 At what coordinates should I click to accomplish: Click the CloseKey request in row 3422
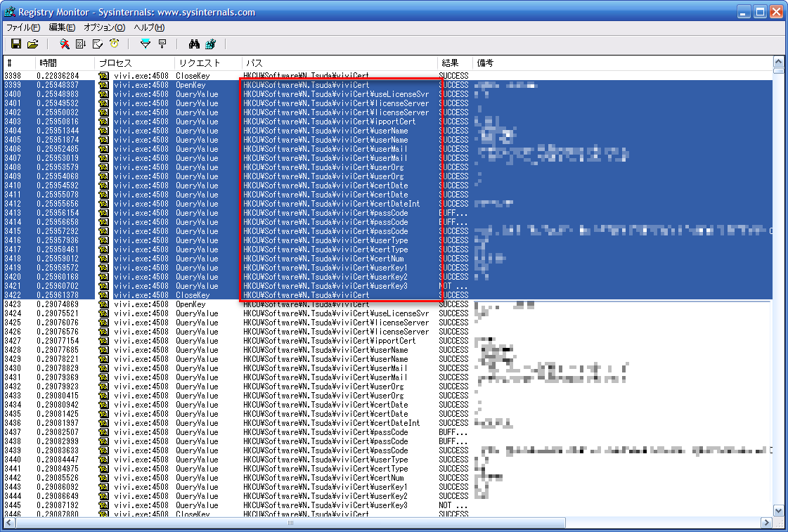click(193, 295)
